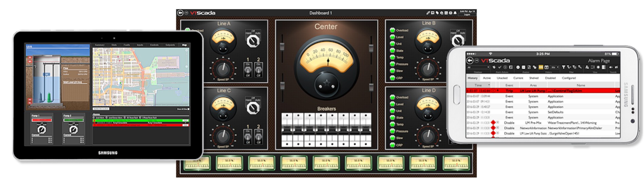
Task: Click the info circle icon in alarm toolbar
Action: pyautogui.click(x=518, y=67)
